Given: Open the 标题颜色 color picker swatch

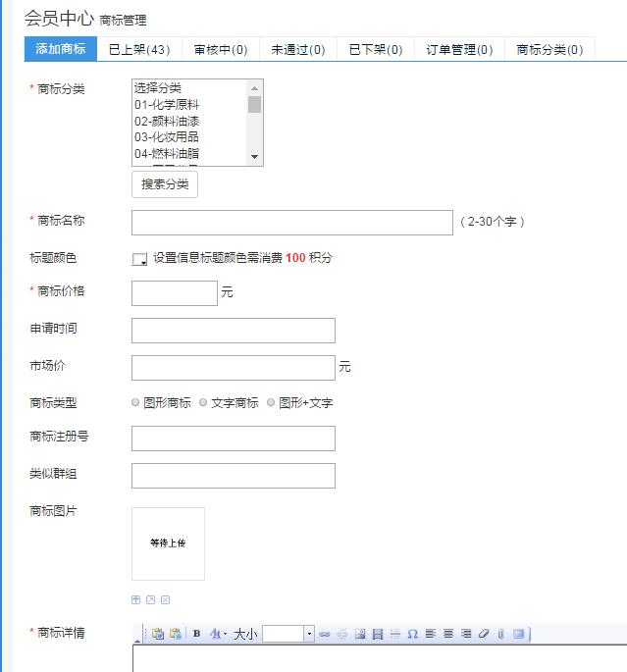Looking at the screenshot, I should [139, 259].
